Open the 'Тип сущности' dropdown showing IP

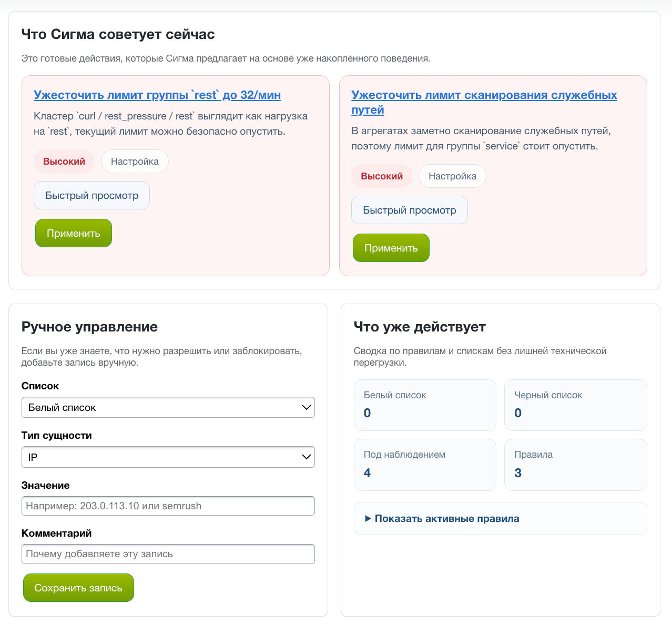tap(168, 457)
